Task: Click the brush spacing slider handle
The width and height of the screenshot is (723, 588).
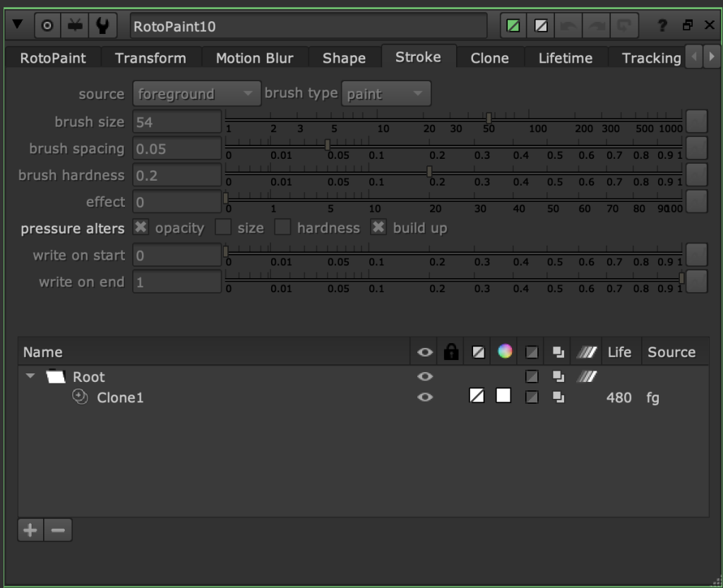Action: pos(328,145)
